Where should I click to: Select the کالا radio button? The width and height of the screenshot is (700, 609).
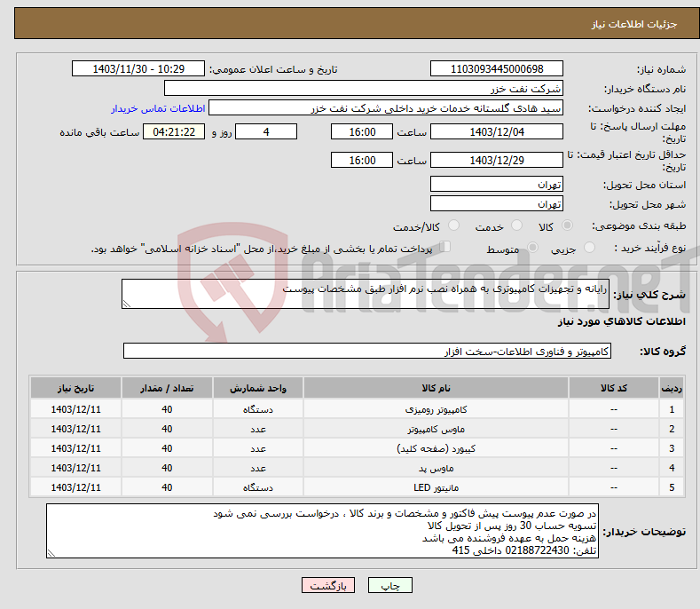click(567, 225)
